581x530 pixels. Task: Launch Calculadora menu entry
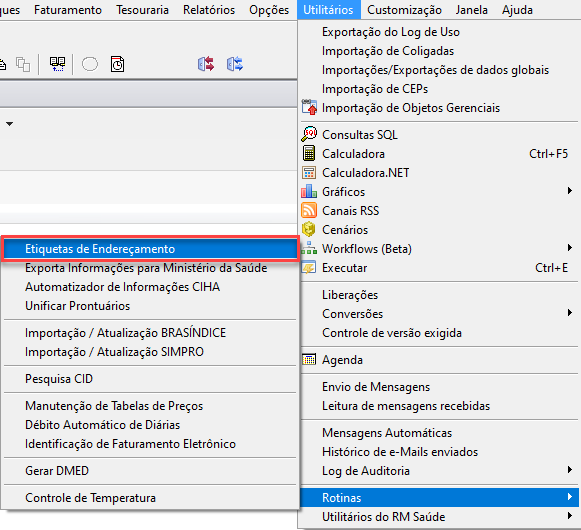(439, 153)
